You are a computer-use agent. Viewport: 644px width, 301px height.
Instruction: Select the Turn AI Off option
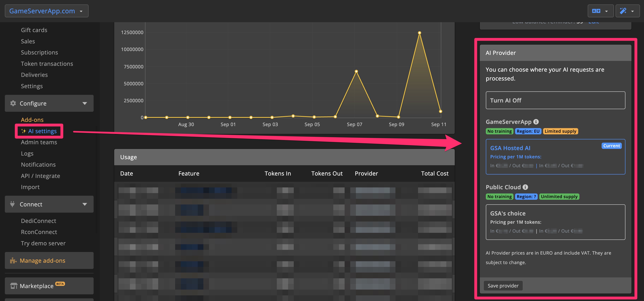click(555, 100)
